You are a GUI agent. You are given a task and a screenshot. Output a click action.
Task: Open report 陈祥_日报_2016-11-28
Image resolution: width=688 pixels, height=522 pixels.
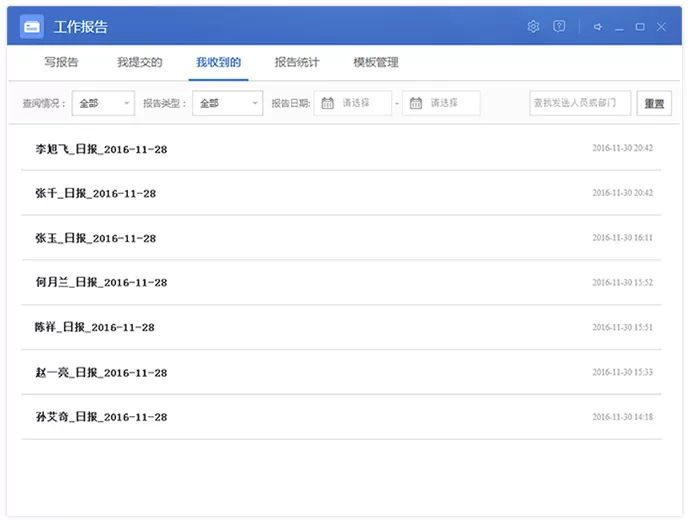(341, 327)
